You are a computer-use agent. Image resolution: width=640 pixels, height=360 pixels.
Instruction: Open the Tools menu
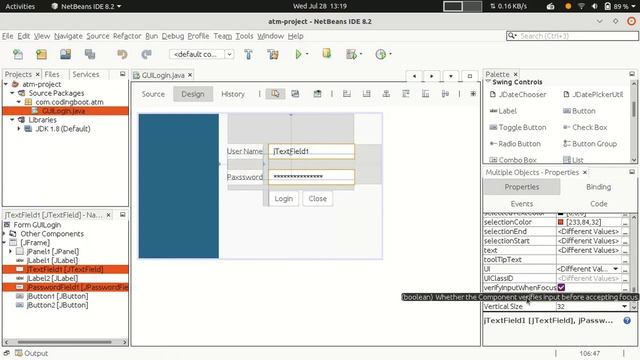pyautogui.click(x=244, y=36)
